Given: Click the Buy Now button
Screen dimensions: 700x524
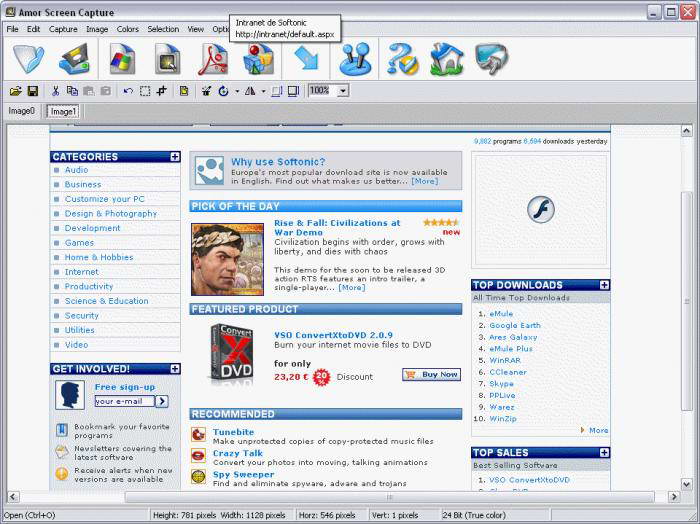Looking at the screenshot, I should click(431, 374).
